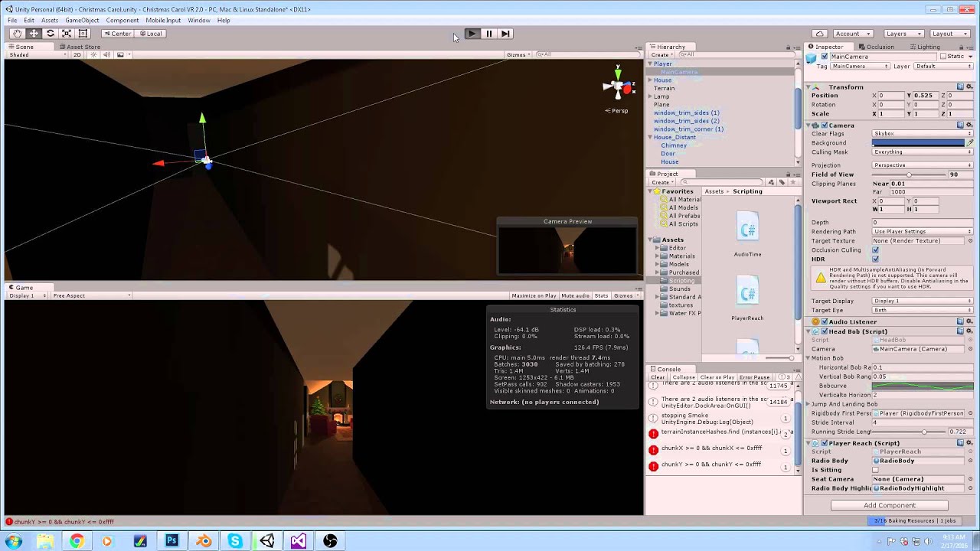Open Projection Perspective dropdown

click(x=923, y=165)
